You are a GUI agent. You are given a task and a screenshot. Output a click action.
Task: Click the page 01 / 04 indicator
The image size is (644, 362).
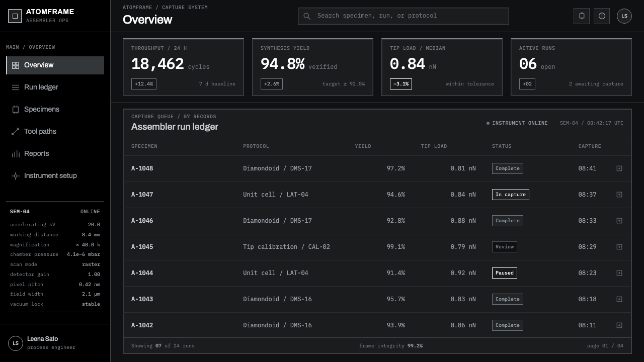tap(605, 346)
